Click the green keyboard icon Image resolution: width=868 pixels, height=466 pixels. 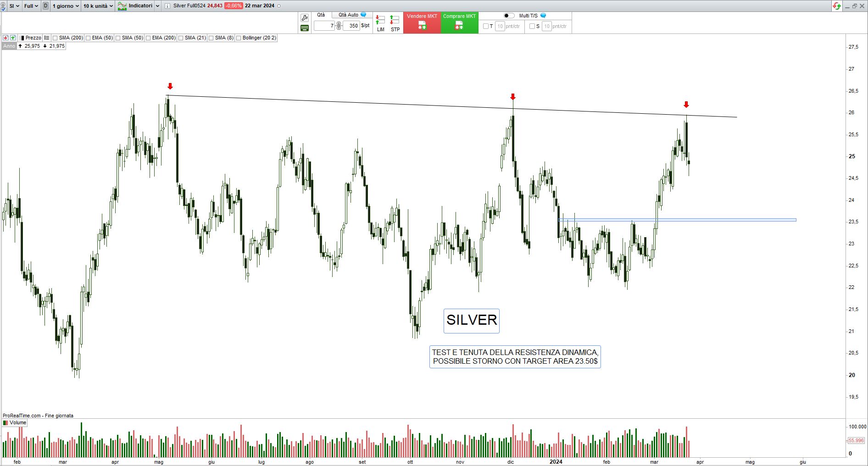(305, 28)
